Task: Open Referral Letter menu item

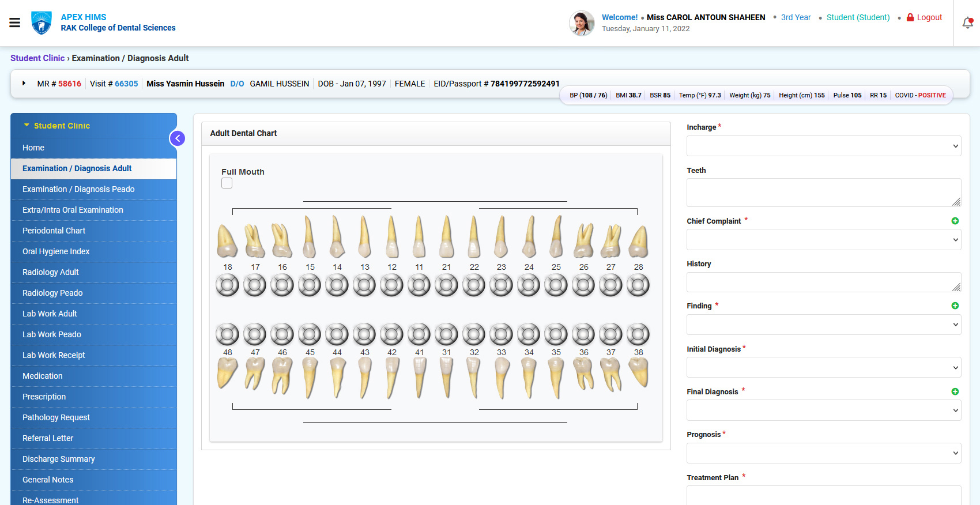Action: coord(93,438)
